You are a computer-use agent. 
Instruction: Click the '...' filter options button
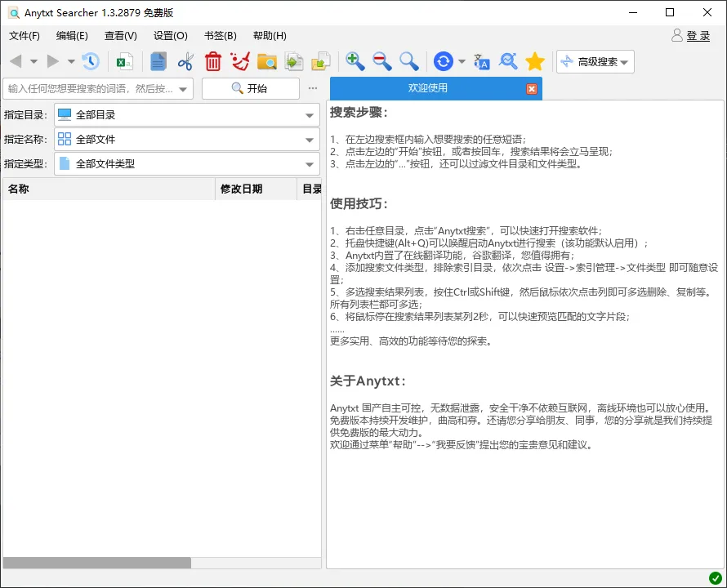tap(313, 88)
